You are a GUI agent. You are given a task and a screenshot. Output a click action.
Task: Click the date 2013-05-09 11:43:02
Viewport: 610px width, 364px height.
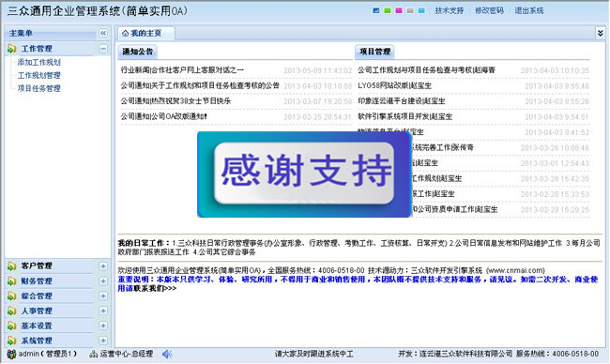[x=318, y=70]
